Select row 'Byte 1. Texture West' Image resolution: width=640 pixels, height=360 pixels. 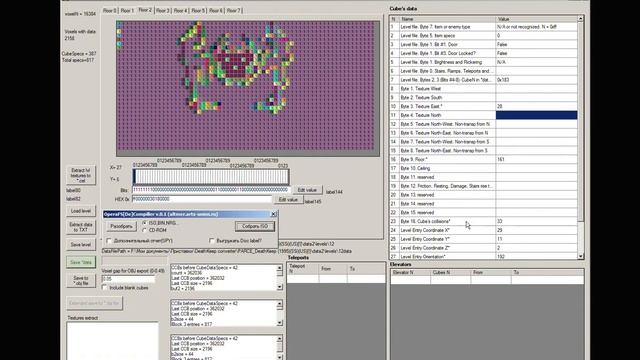484,89
